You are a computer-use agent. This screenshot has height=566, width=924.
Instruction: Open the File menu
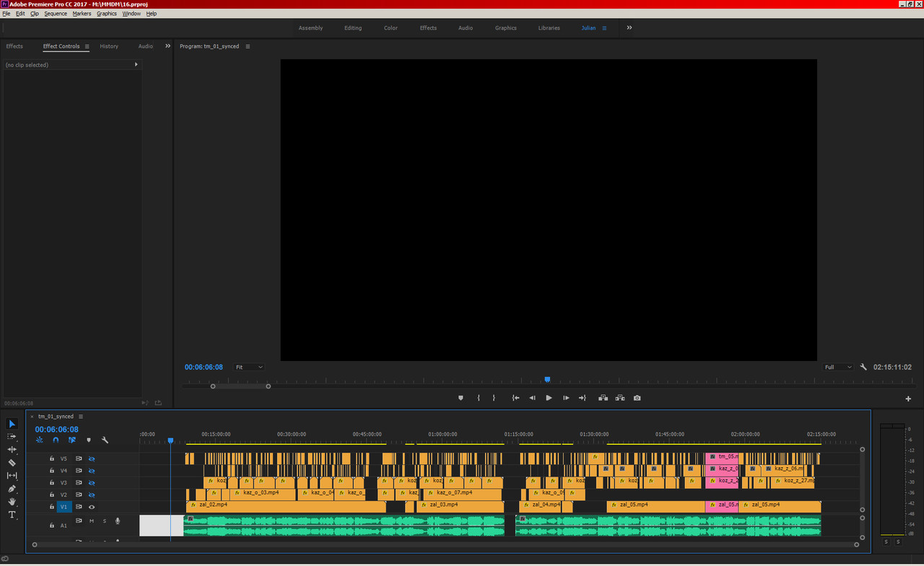click(6, 14)
